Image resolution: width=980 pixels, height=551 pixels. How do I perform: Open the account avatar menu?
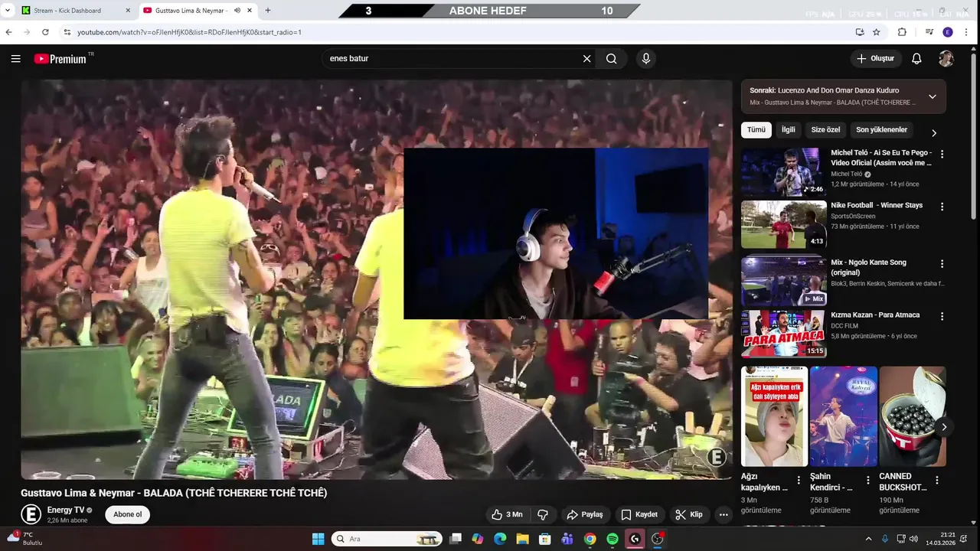click(x=946, y=59)
